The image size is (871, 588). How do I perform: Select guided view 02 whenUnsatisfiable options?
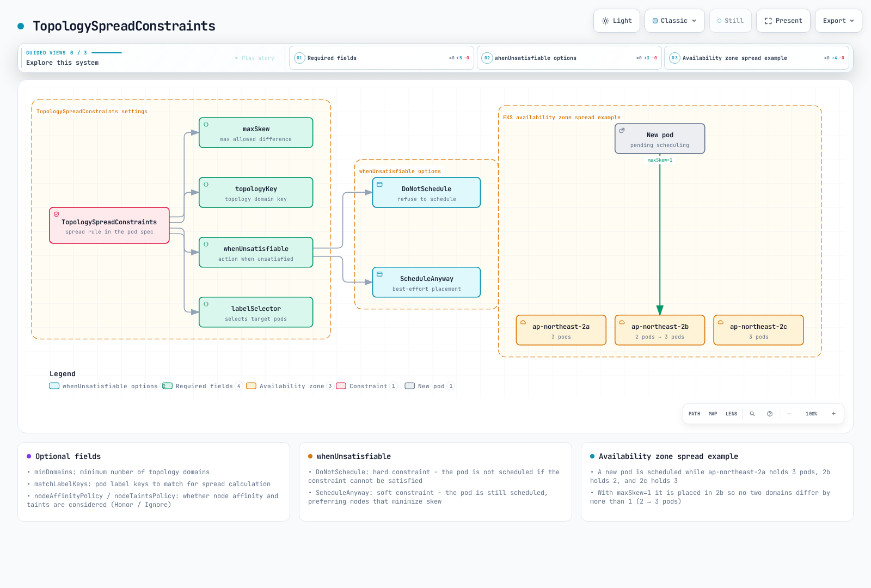[569, 58]
